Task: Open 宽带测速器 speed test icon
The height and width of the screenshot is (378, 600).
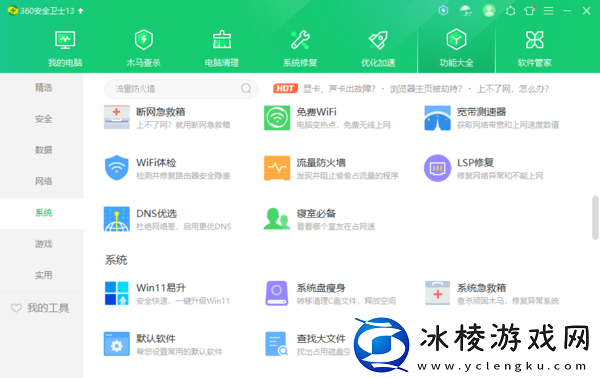Action: point(437,118)
